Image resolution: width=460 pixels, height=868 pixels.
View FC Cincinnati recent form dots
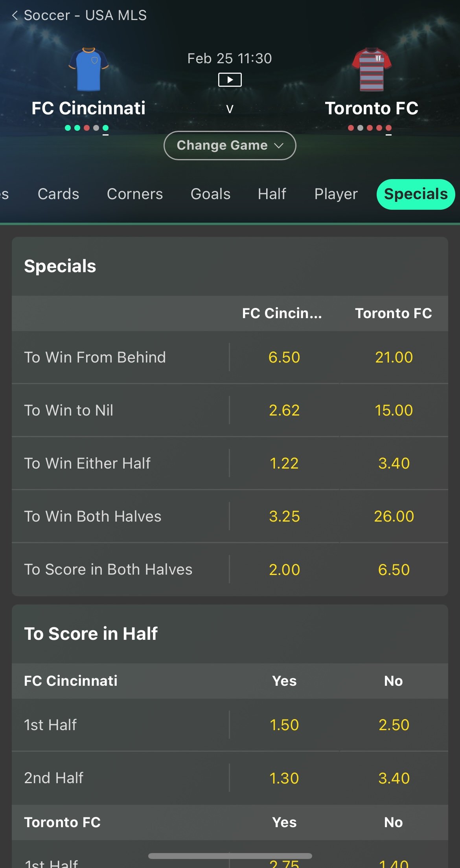point(86,128)
